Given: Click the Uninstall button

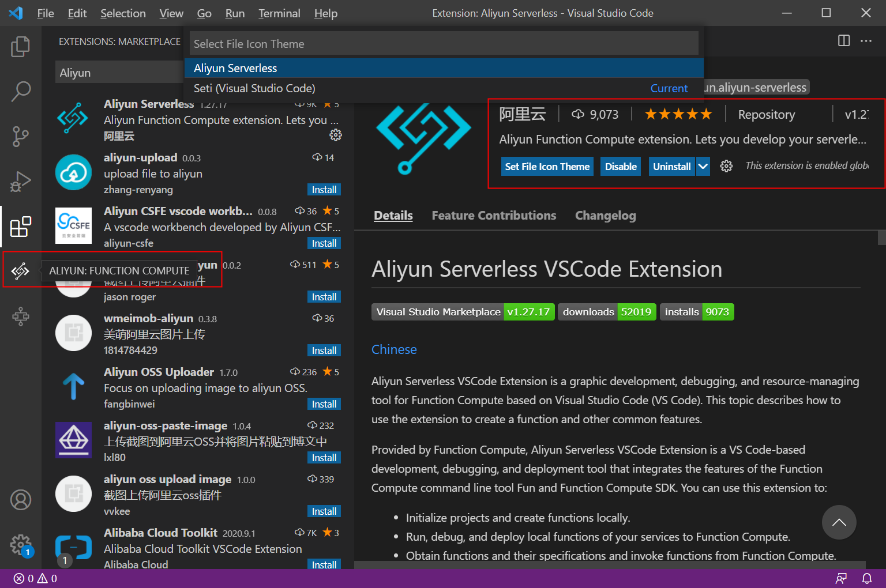Looking at the screenshot, I should coord(671,167).
